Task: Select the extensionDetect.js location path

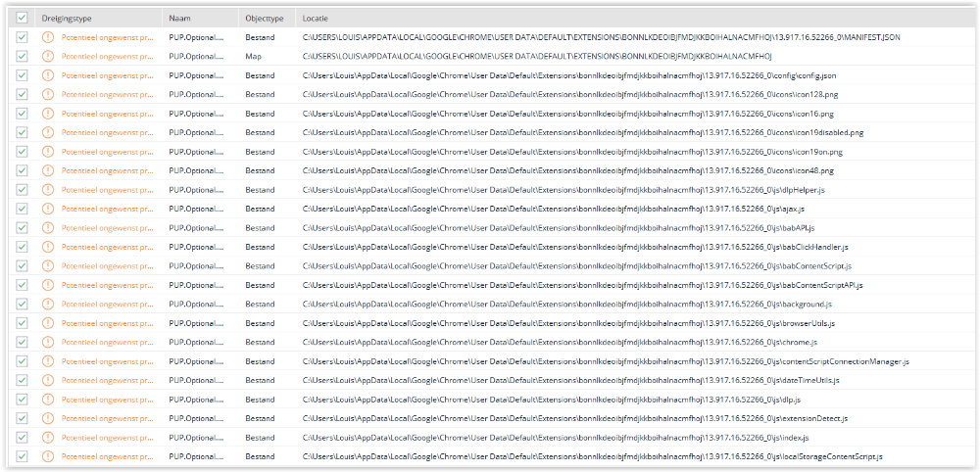Action: pos(574,418)
